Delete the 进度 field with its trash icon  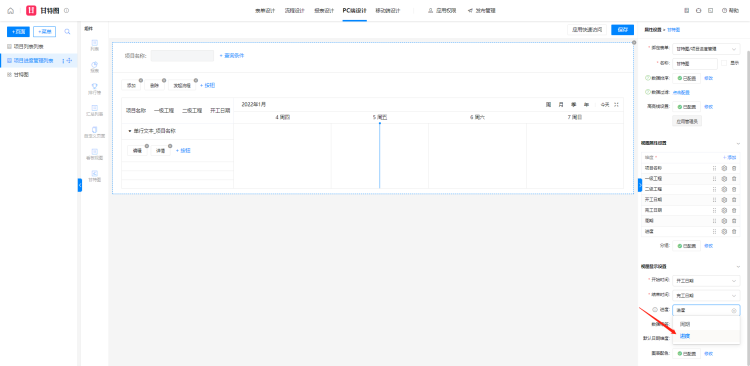(734, 231)
